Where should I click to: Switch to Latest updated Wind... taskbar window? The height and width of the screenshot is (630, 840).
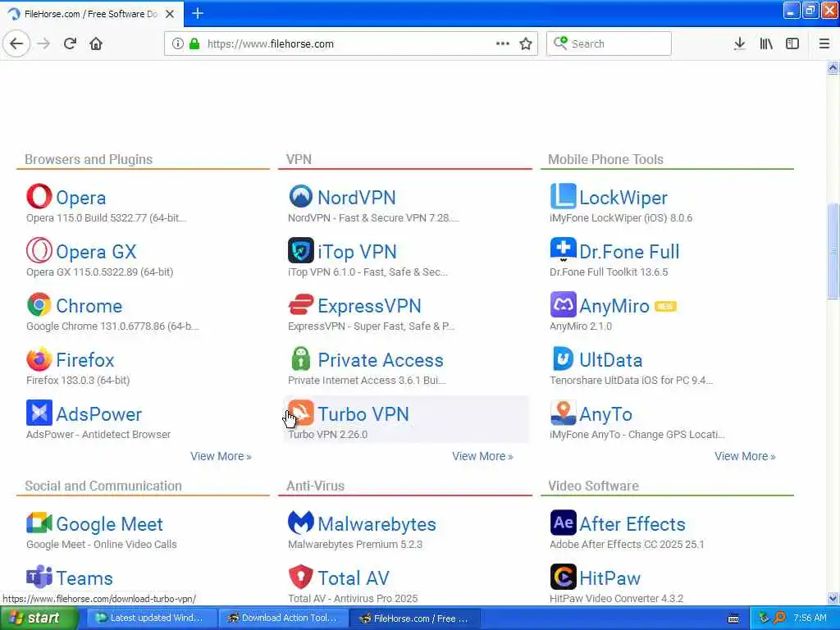pos(152,619)
